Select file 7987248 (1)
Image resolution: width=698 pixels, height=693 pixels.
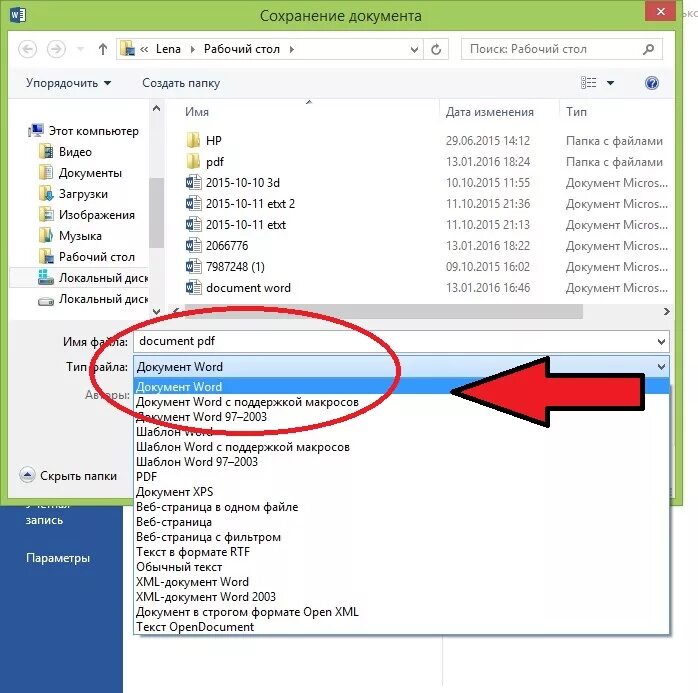coord(225,266)
